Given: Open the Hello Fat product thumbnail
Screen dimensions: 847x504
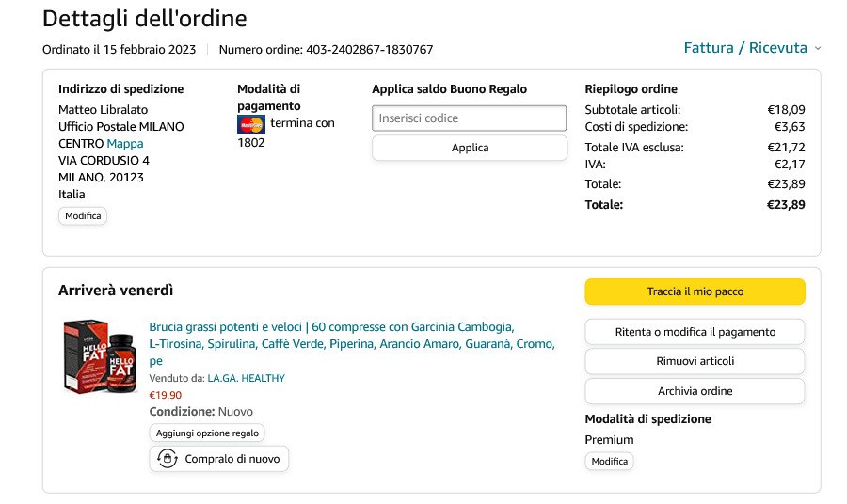Looking at the screenshot, I should 100,355.
